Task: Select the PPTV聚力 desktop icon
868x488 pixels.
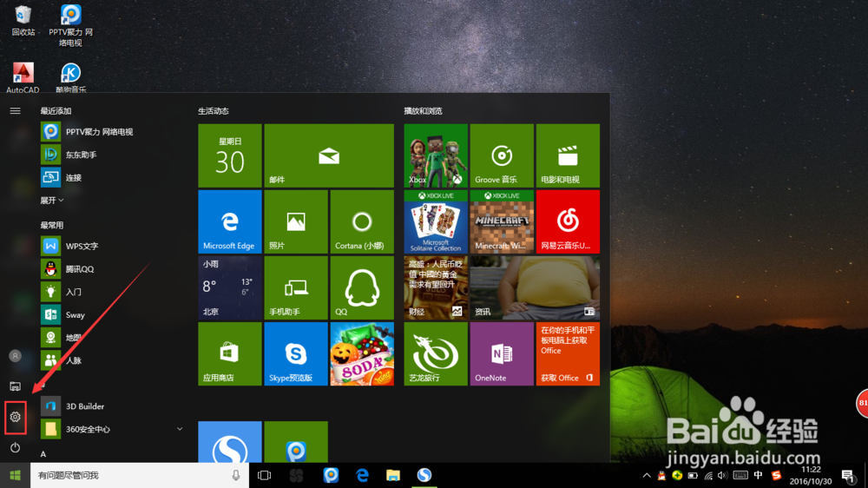Action: [x=70, y=25]
